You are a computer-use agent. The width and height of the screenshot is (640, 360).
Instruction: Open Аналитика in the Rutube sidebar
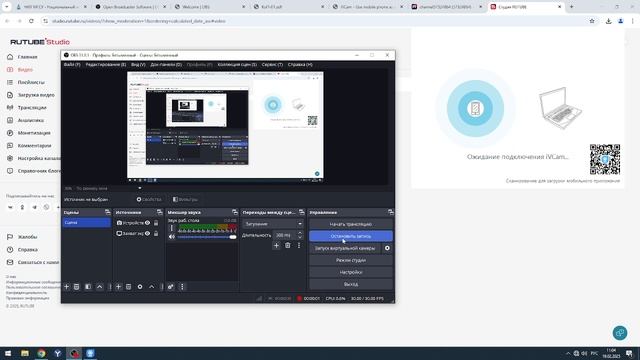pyautogui.click(x=31, y=120)
